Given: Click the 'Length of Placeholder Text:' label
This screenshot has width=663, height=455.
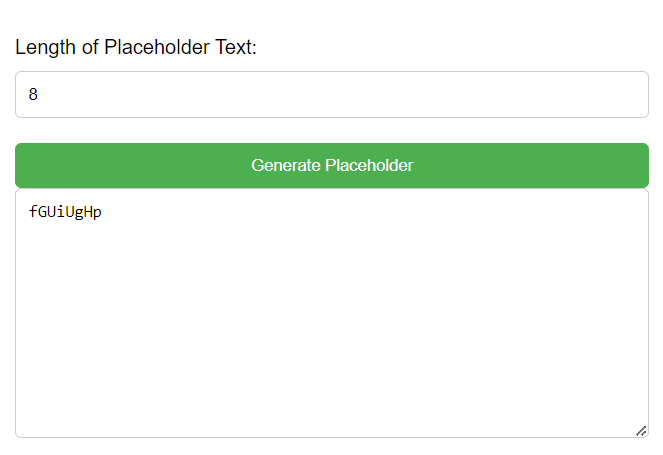Looking at the screenshot, I should pos(136,47).
